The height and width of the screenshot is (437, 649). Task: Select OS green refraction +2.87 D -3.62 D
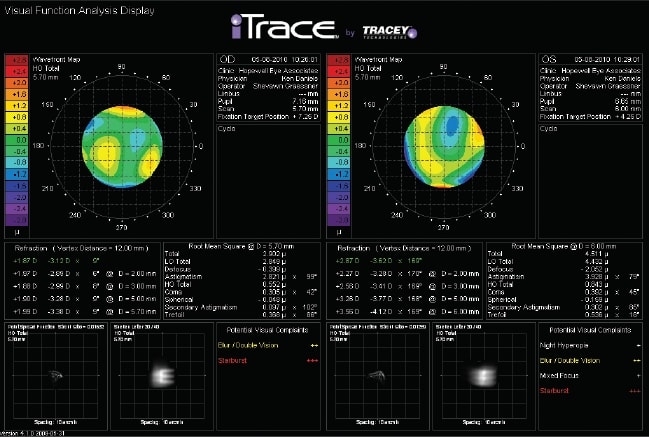[378, 261]
